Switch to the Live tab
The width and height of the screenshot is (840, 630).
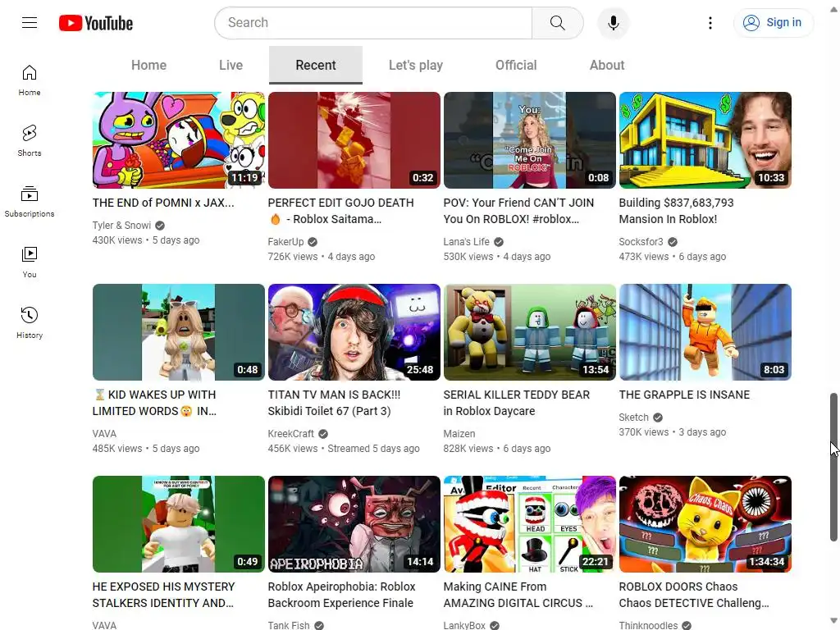pyautogui.click(x=231, y=65)
